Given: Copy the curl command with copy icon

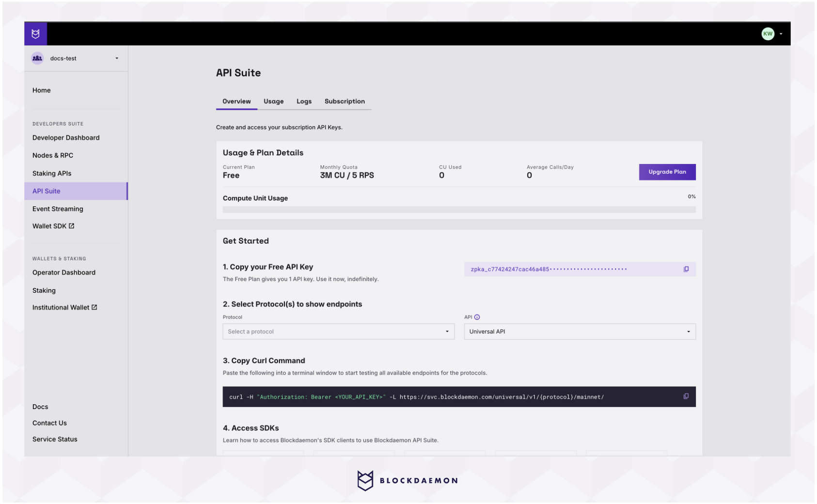Looking at the screenshot, I should 686,396.
